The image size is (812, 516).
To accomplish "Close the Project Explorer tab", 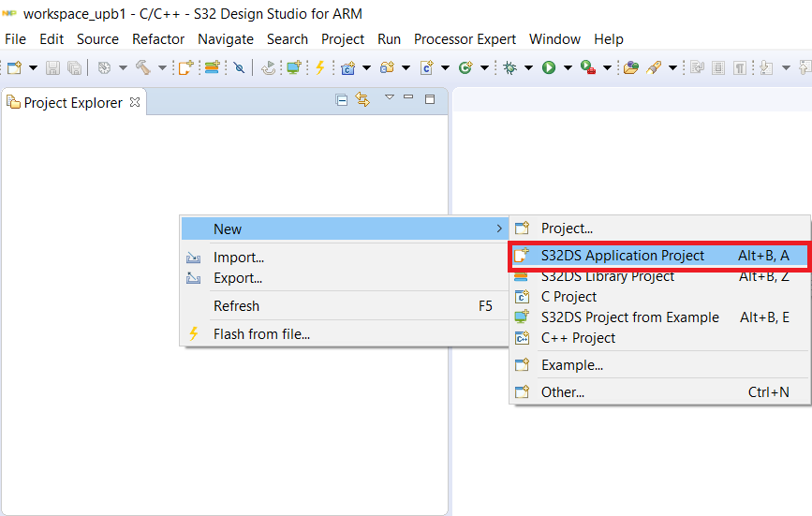I will point(135,102).
